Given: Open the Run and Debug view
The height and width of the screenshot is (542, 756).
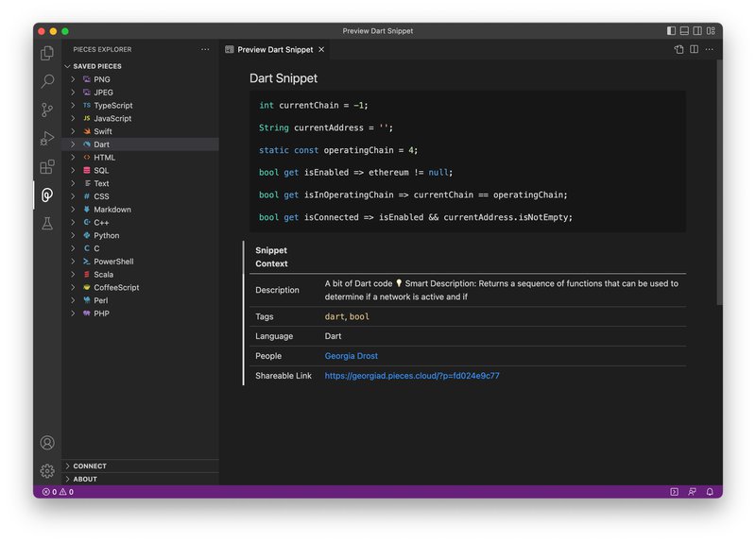Looking at the screenshot, I should (x=47, y=138).
